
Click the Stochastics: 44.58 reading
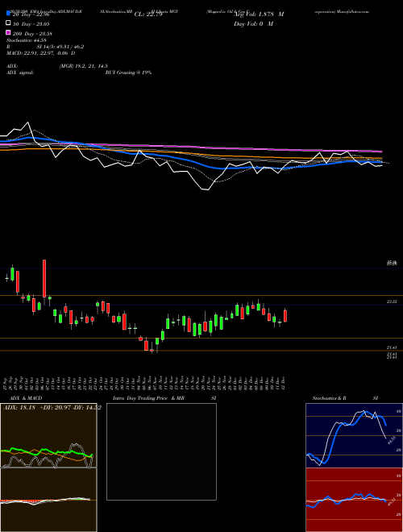[26, 40]
